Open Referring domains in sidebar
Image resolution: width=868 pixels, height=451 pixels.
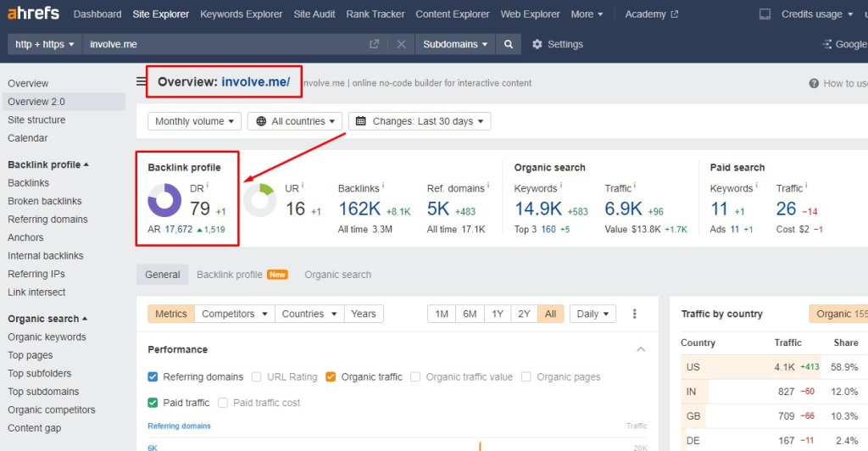click(47, 219)
